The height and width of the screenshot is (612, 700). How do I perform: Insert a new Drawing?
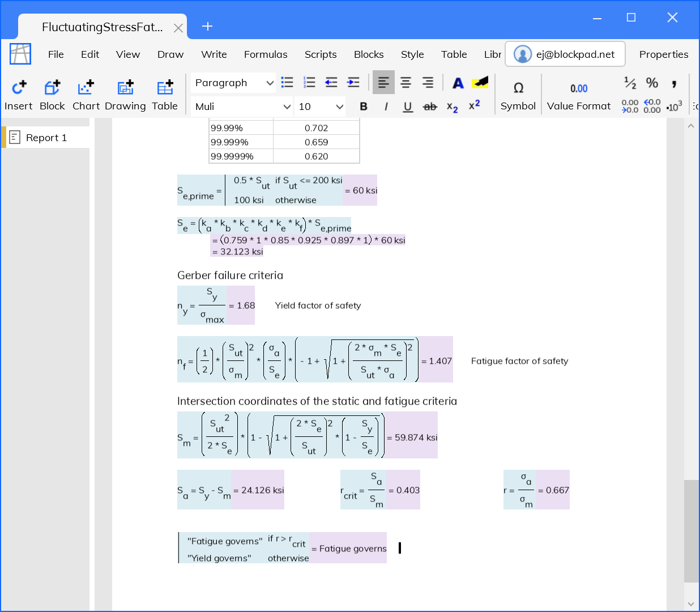[125, 94]
